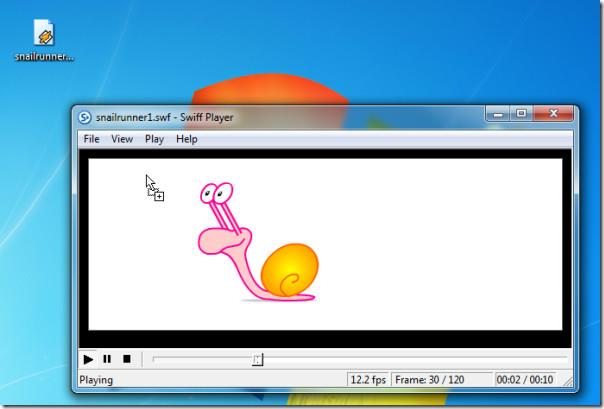Minimize the Swiff Player window

pos(497,114)
